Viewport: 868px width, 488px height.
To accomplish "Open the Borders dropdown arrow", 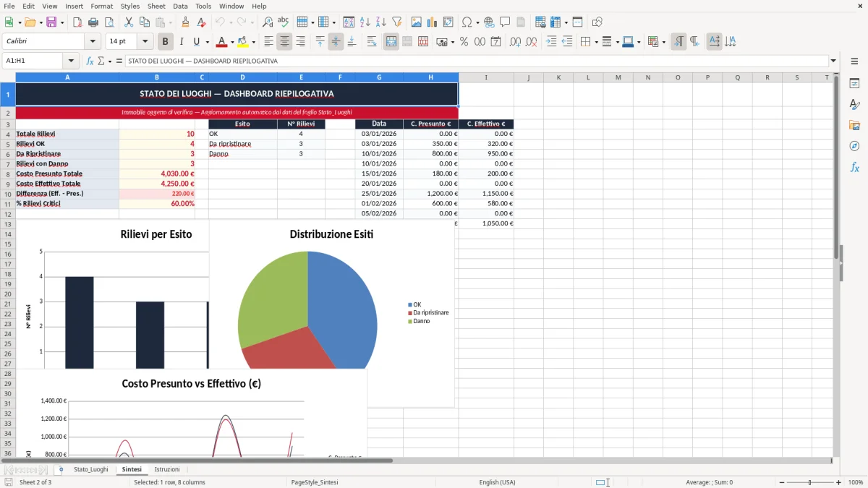I will (x=595, y=42).
